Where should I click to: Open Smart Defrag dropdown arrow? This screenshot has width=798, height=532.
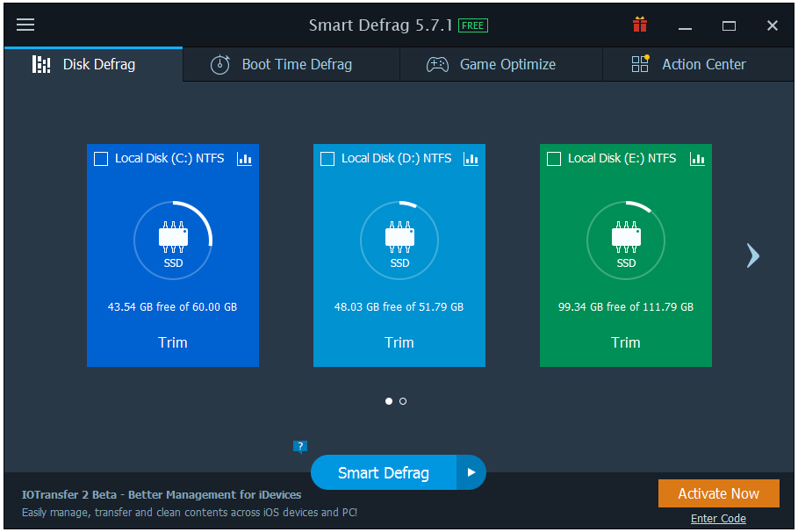pos(471,472)
